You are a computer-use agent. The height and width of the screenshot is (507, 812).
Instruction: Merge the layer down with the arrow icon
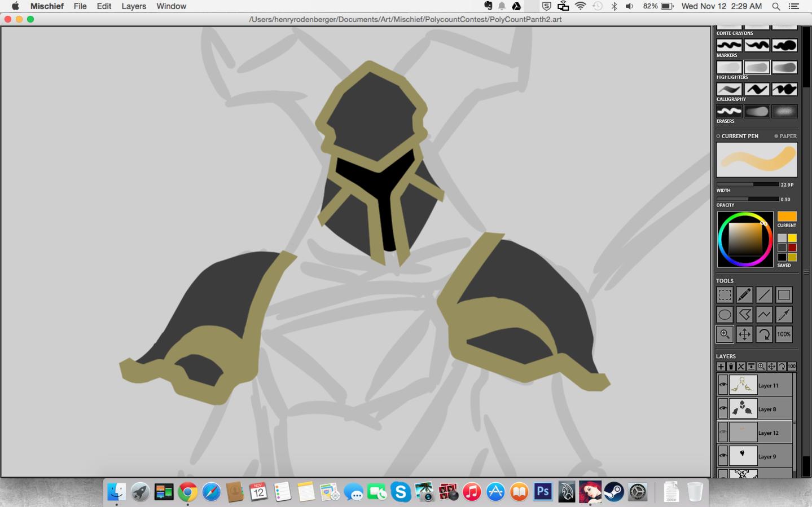pyautogui.click(x=751, y=367)
